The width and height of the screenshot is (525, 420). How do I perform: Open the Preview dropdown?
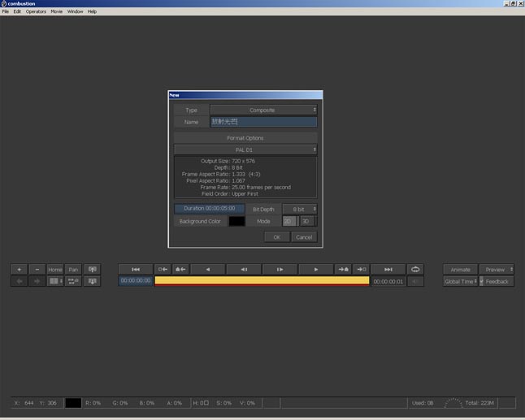coord(497,270)
